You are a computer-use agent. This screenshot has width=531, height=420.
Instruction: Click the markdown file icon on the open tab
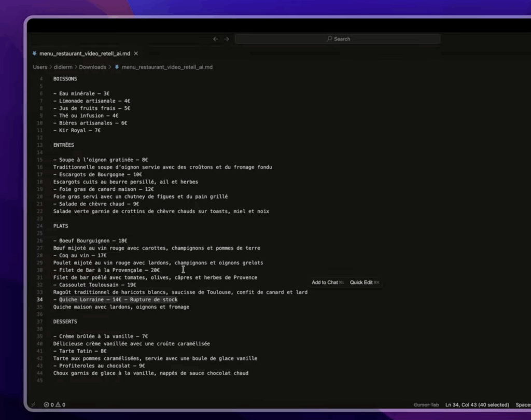pos(35,53)
